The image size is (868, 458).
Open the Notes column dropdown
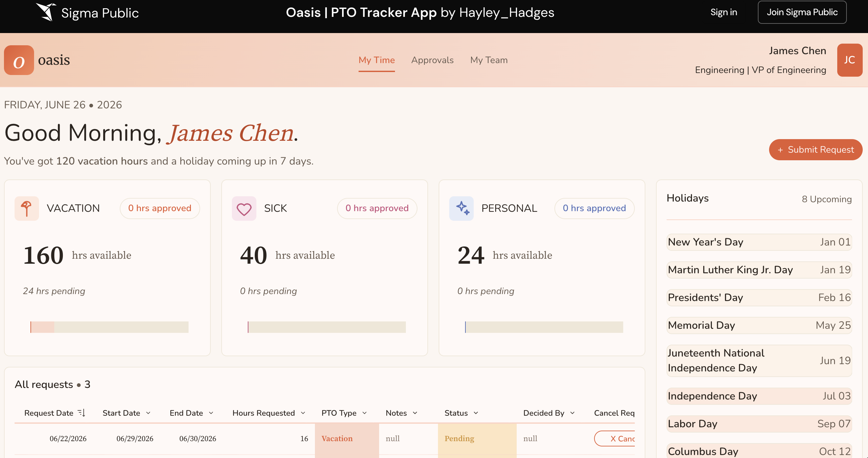415,413
